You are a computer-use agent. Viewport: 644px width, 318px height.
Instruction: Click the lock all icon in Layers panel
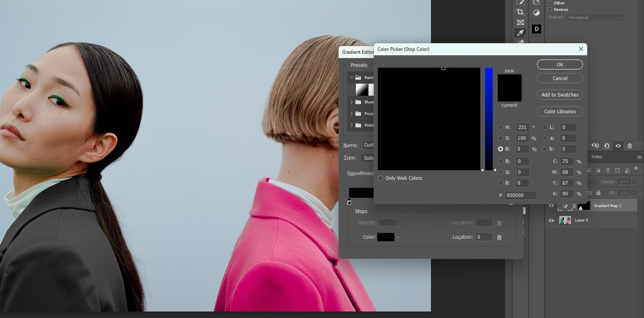click(x=598, y=193)
